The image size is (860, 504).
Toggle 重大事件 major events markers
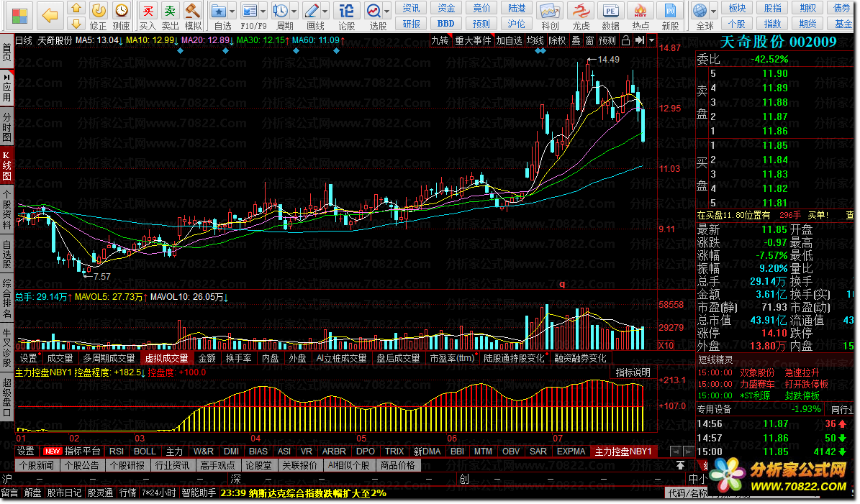[x=473, y=40]
